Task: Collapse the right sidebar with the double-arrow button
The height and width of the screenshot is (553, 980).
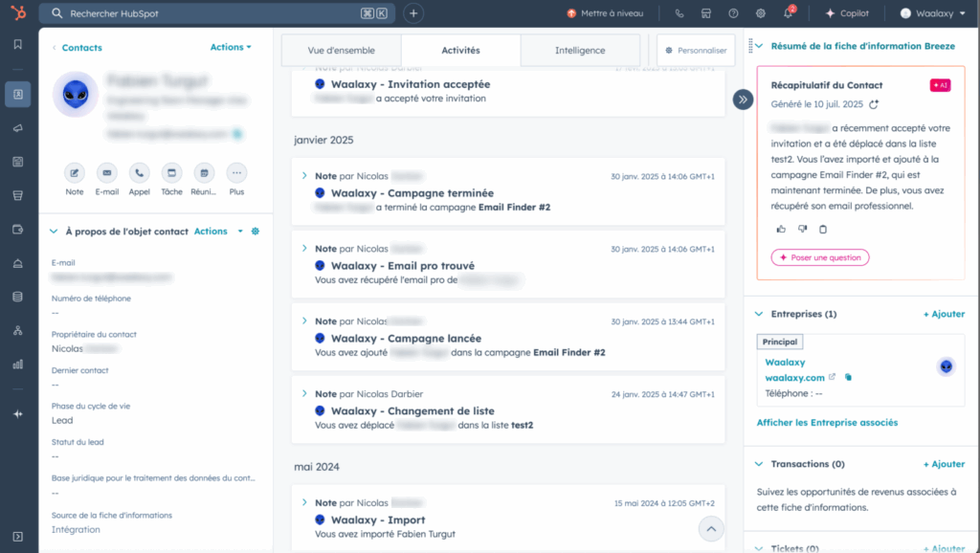Action: (x=743, y=100)
